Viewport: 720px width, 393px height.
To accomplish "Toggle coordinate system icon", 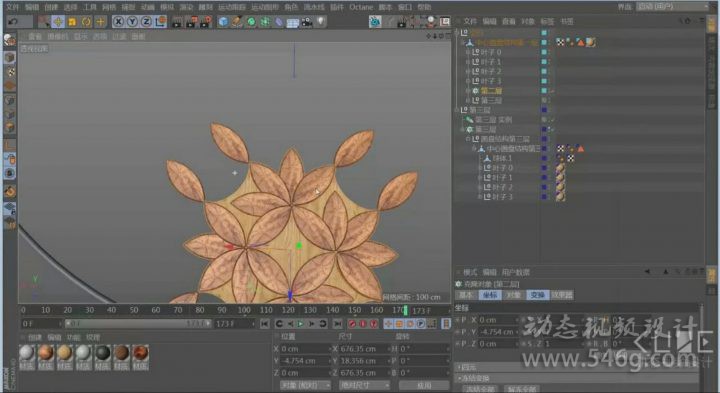I will 160,22.
